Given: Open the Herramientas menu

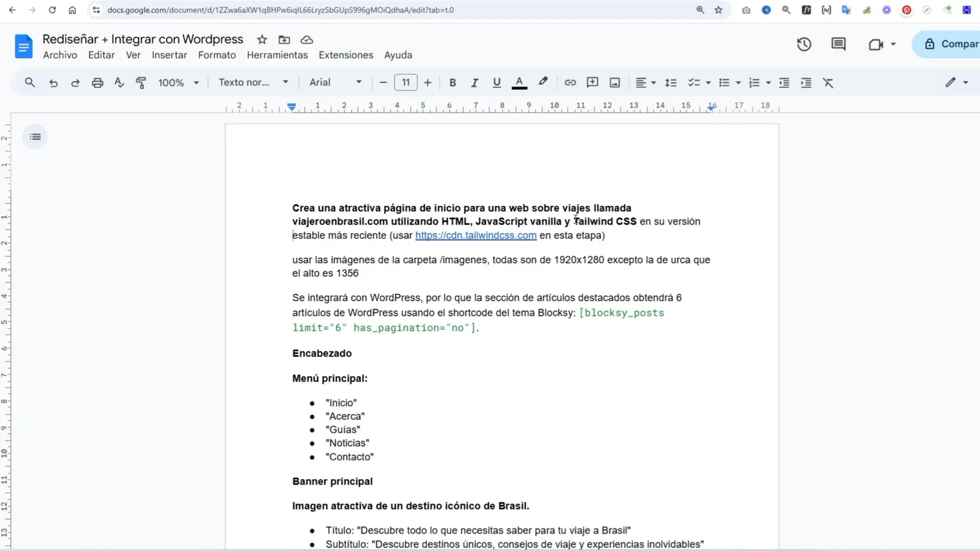Looking at the screenshot, I should (277, 54).
